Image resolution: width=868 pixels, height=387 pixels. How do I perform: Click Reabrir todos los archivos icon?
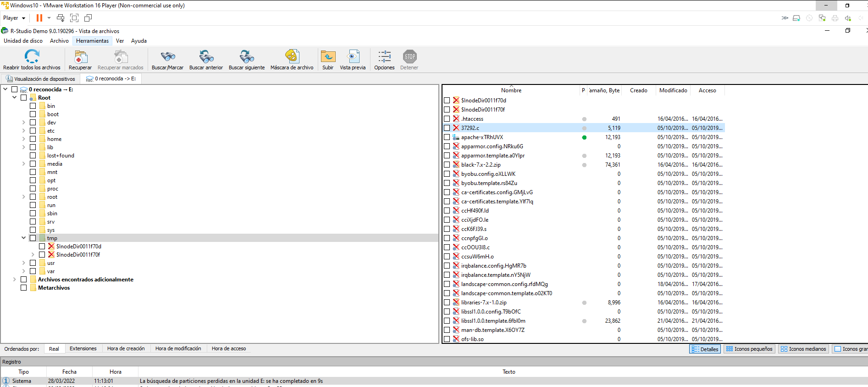tap(32, 57)
